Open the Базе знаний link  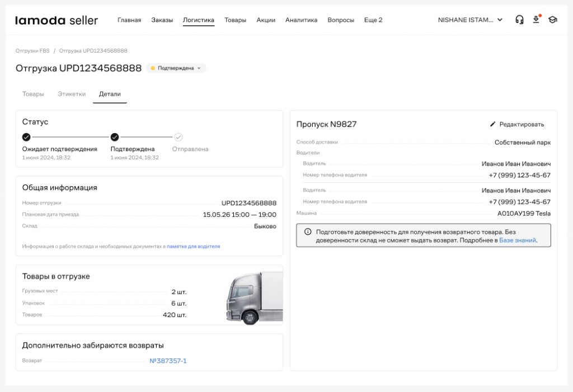click(518, 240)
